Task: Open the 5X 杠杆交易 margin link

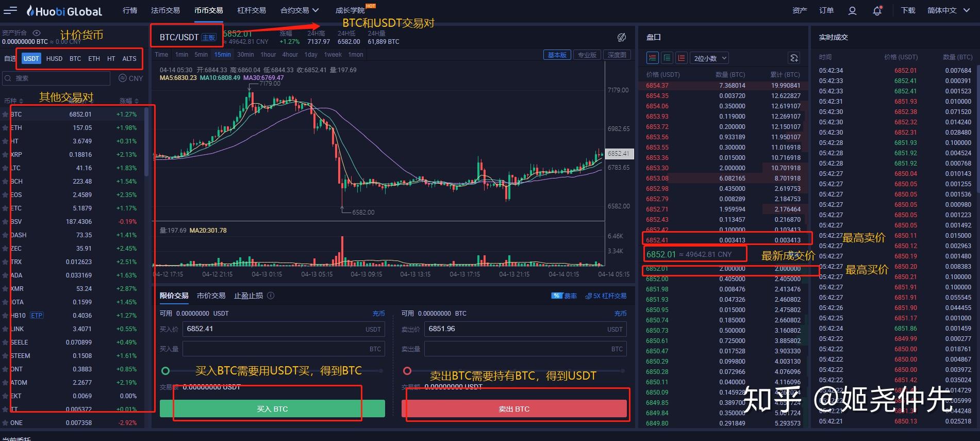Action: click(606, 296)
